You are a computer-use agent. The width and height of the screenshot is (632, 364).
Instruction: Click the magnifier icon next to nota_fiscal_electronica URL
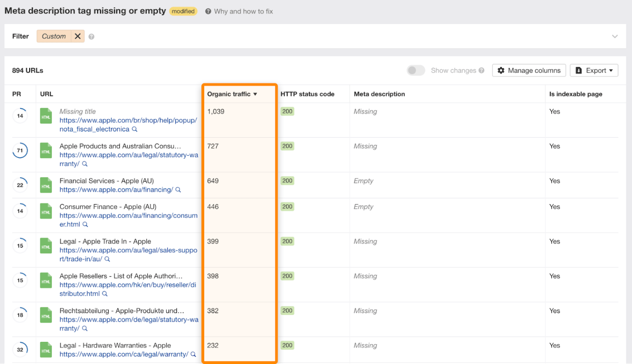pyautogui.click(x=135, y=129)
